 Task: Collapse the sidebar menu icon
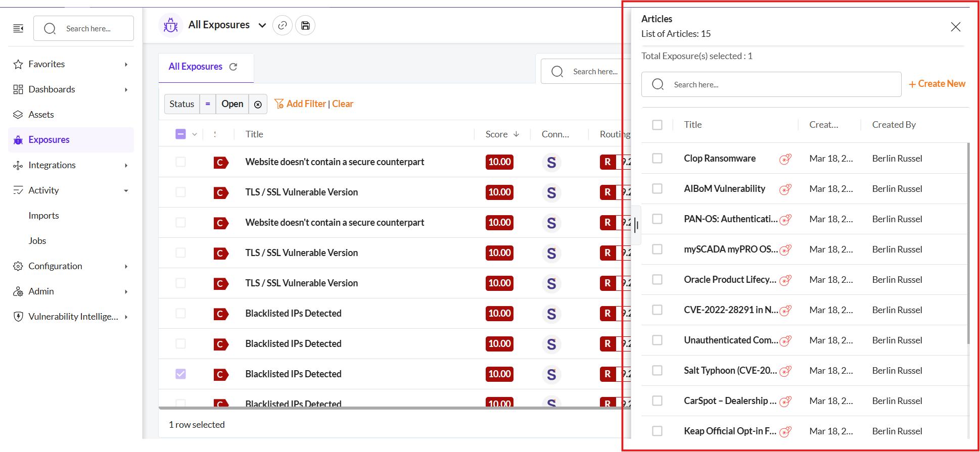point(18,28)
